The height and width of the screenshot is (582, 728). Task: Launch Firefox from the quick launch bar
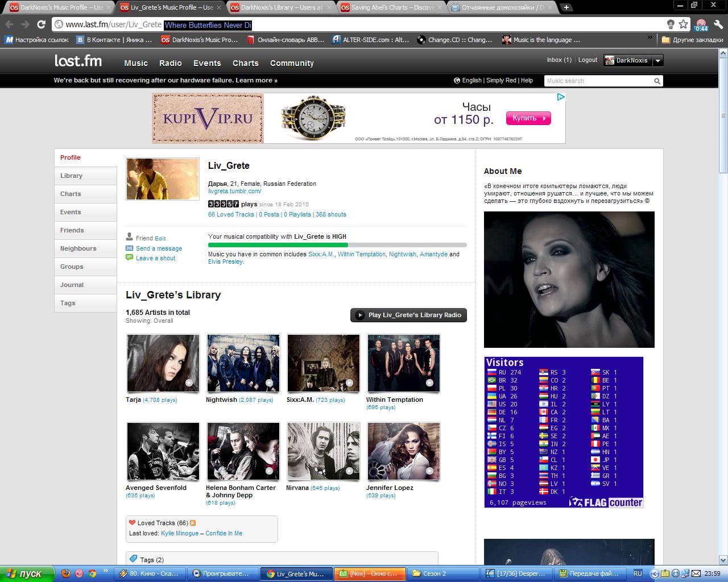[66, 573]
